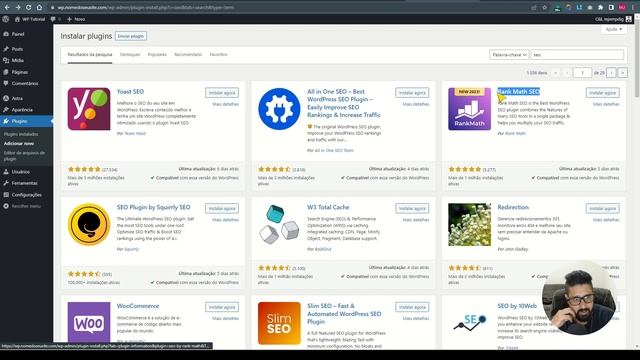Go to browser home icon

tap(39, 7)
